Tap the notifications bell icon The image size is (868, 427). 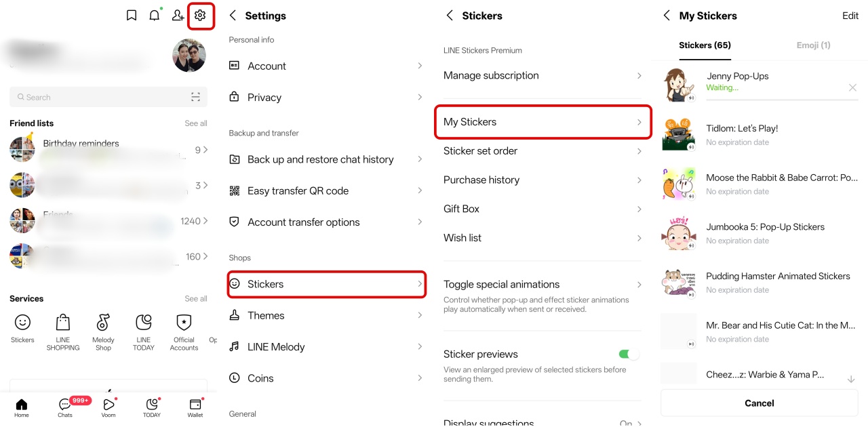155,16
